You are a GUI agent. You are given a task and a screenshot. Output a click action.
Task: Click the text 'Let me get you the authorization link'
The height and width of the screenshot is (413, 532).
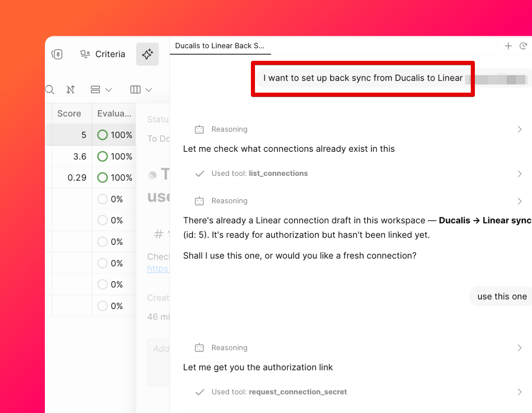[x=258, y=367]
